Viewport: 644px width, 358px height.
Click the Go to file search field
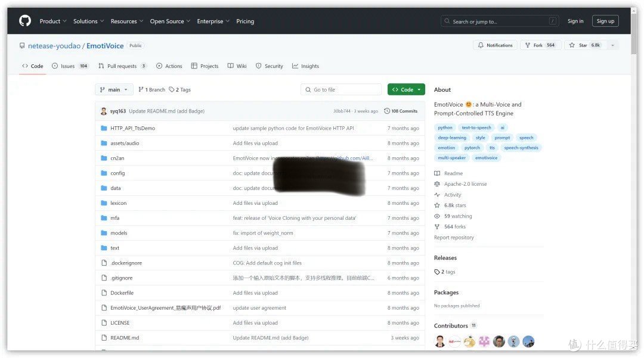(x=340, y=89)
